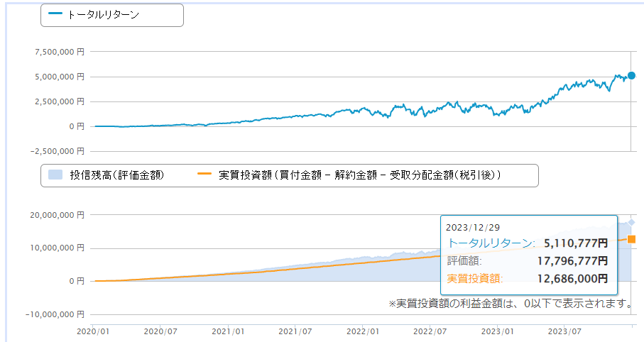Screen dimensions: 644x342
Task: Click the 20,000,000 円 axis label
Action: click(x=58, y=215)
